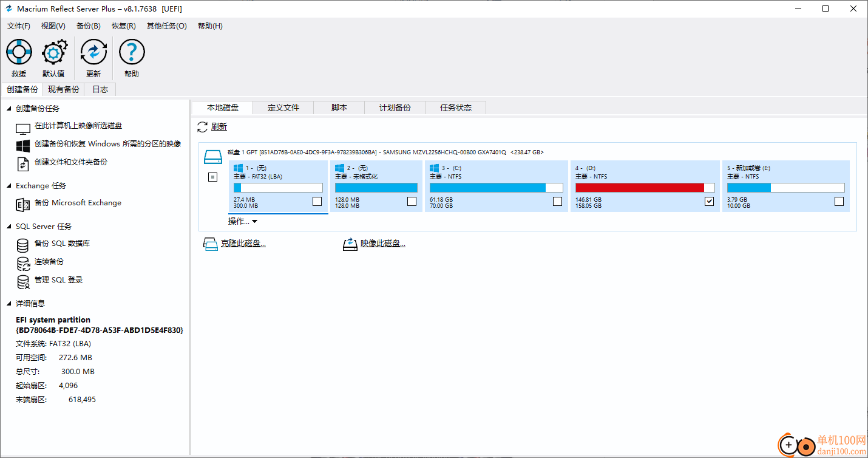Collapse the 创建备份任务 section
868x458 pixels.
click(x=9, y=109)
